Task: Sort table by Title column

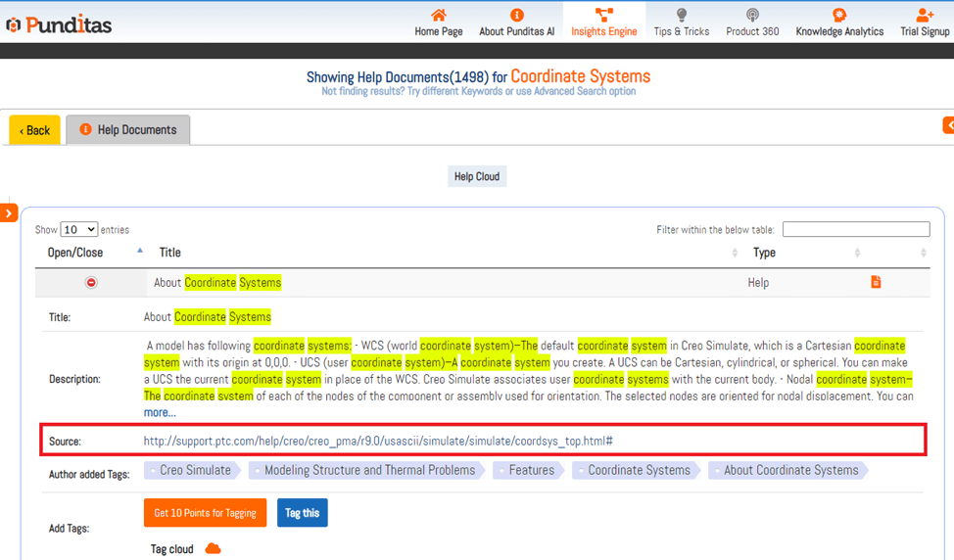Action: pos(170,253)
